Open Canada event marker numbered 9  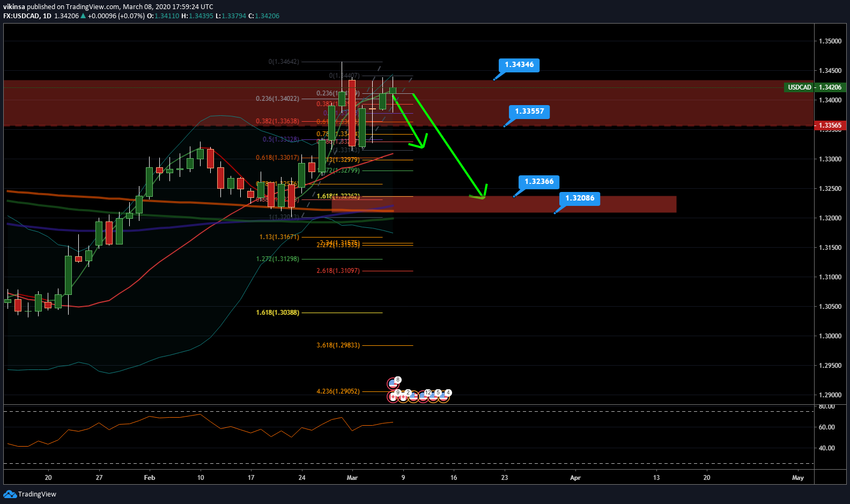(x=393, y=397)
